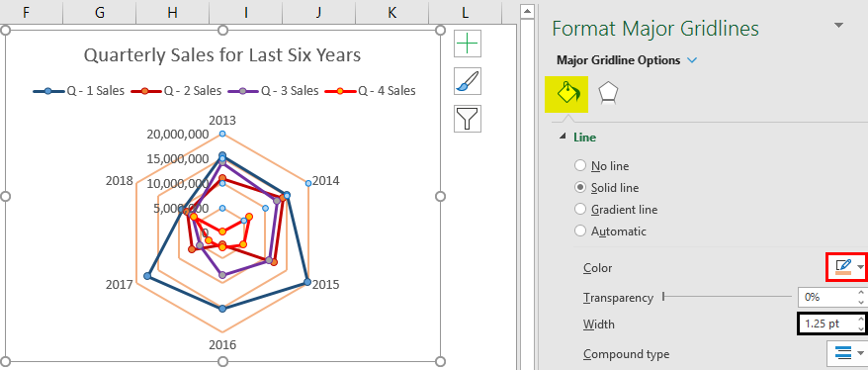Screen dimensions: 868x370
Task: Collapse the Line section
Action: pos(563,138)
